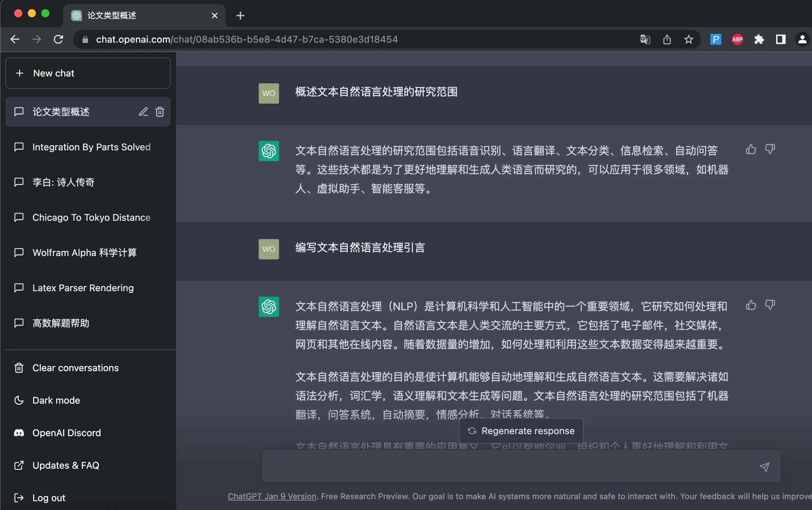
Task: Reload the current page
Action: [x=59, y=39]
